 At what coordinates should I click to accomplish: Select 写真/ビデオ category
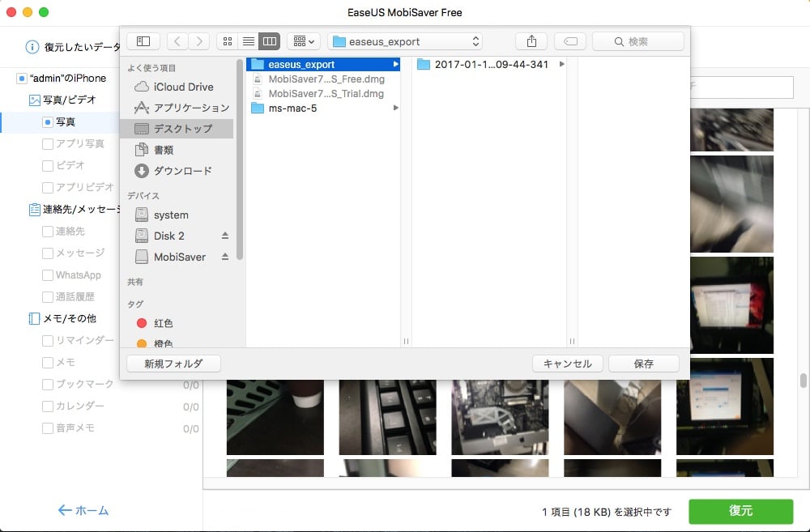[62, 100]
